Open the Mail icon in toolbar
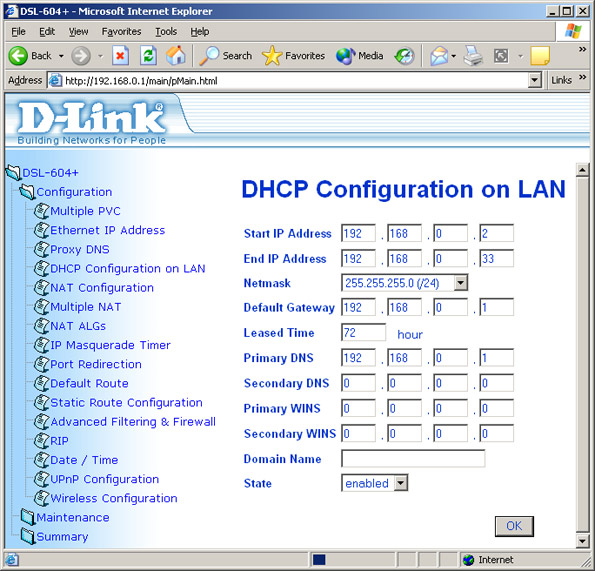 coord(439,56)
